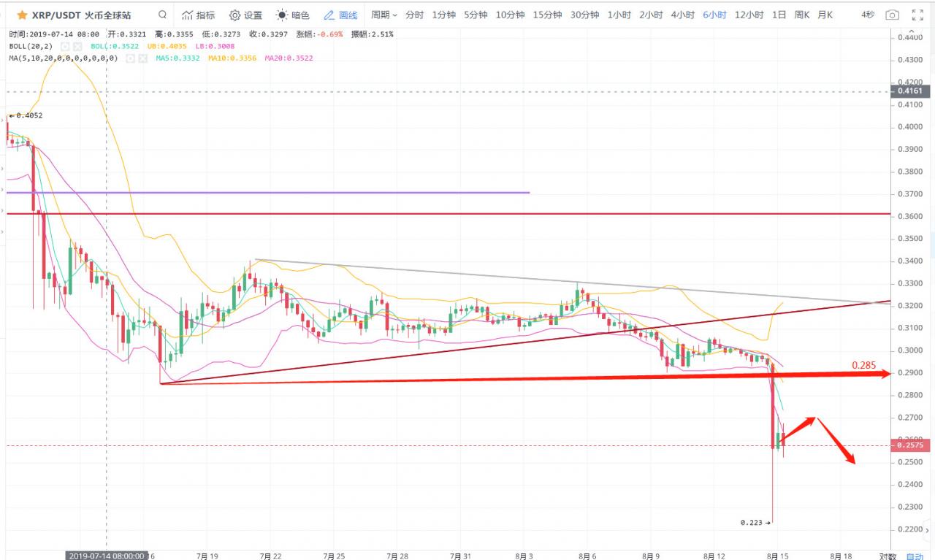The image size is (935, 560).
Task: Click the 振幅 2.51% value
Action: pos(373,34)
